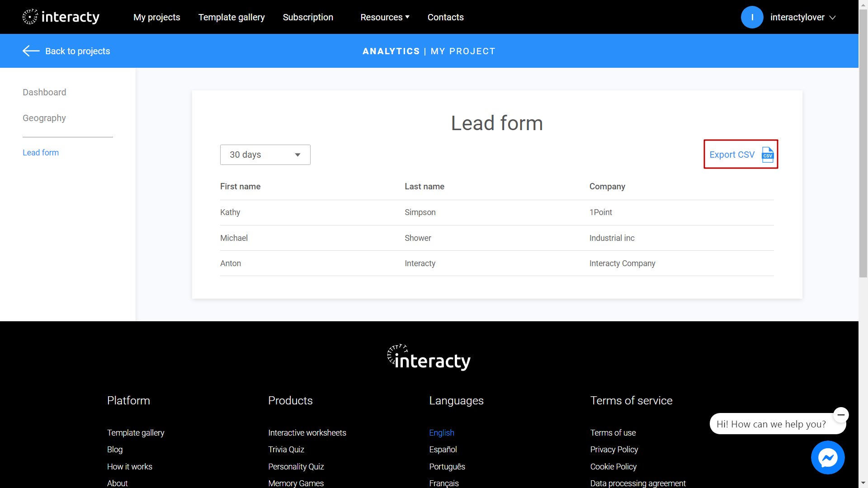Select Dashboard in the sidebar
This screenshot has width=868, height=488.
pos(44,92)
